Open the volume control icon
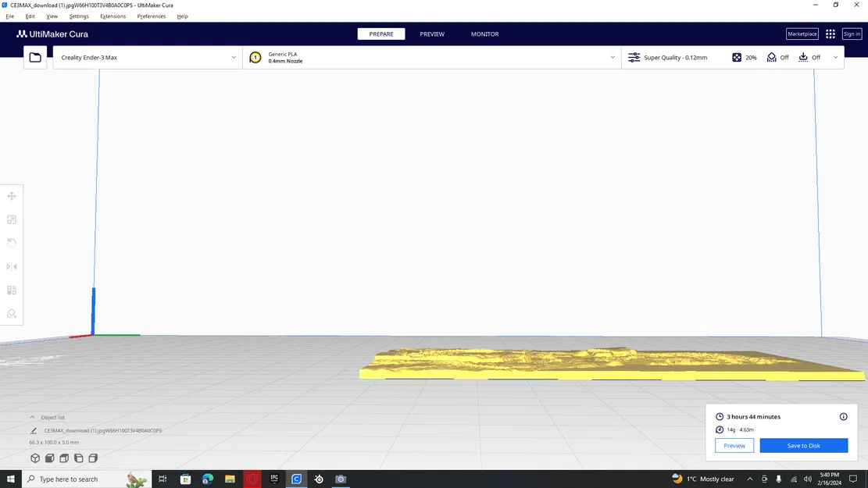 (808, 479)
